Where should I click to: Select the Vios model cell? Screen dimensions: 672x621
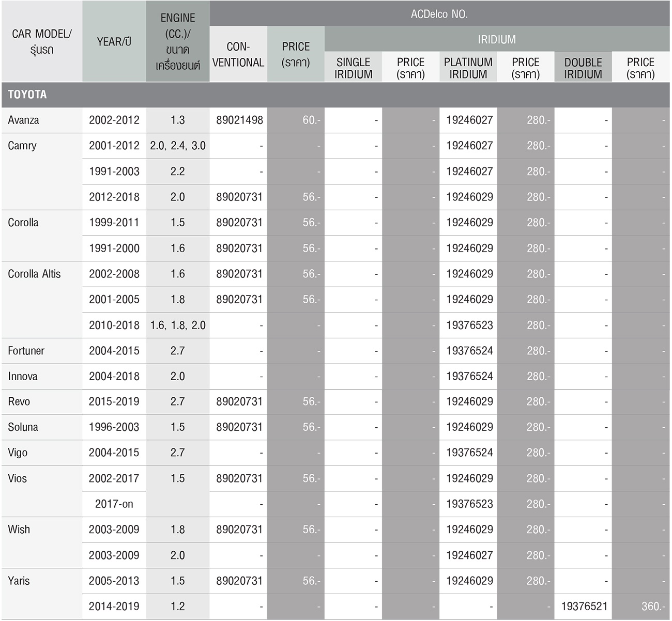coord(42,491)
